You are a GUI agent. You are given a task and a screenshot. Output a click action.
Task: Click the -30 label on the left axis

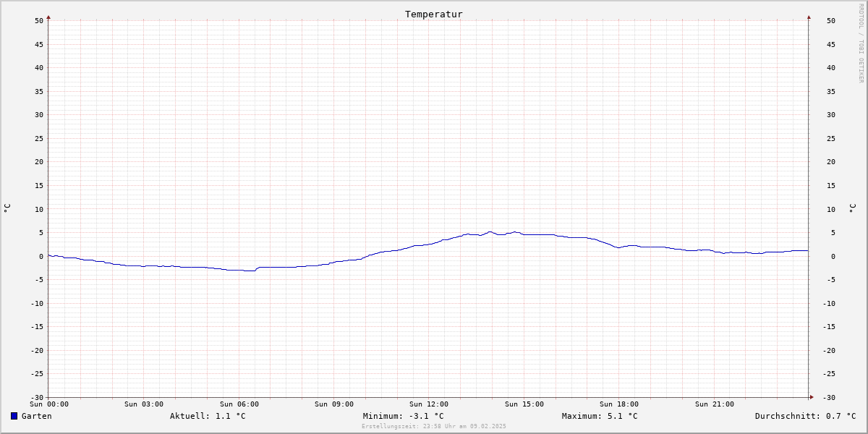coord(37,397)
